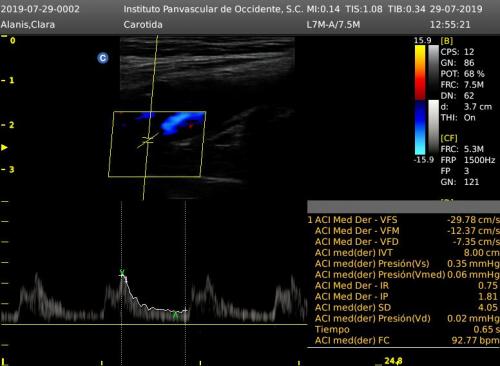Click the green peak systolic caliper marker
Image resolution: width=500 pixels, height=366 pixels.
pos(122,274)
